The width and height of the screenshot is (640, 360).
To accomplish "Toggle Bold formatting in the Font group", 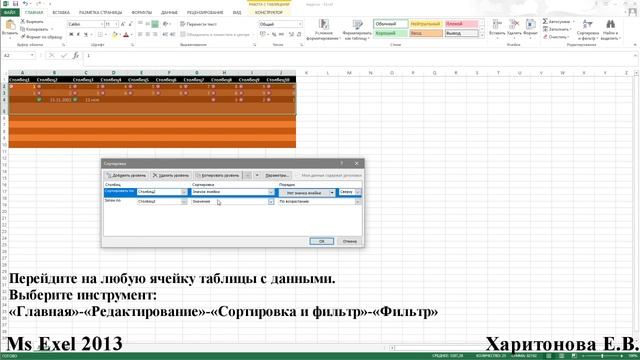I will (71, 35).
